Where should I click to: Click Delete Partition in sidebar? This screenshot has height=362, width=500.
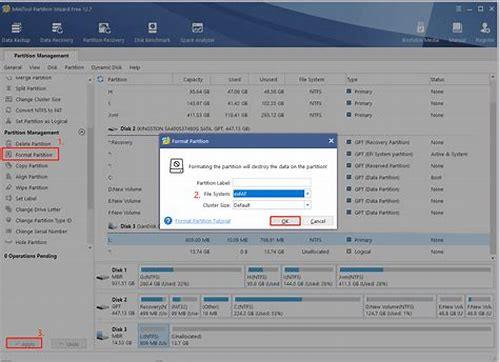pyautogui.click(x=29, y=144)
